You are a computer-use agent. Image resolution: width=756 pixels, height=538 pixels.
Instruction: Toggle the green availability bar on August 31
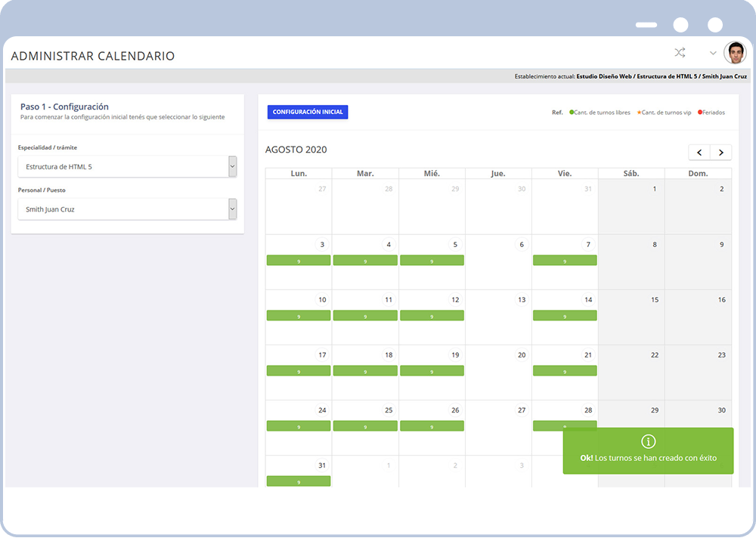point(298,481)
